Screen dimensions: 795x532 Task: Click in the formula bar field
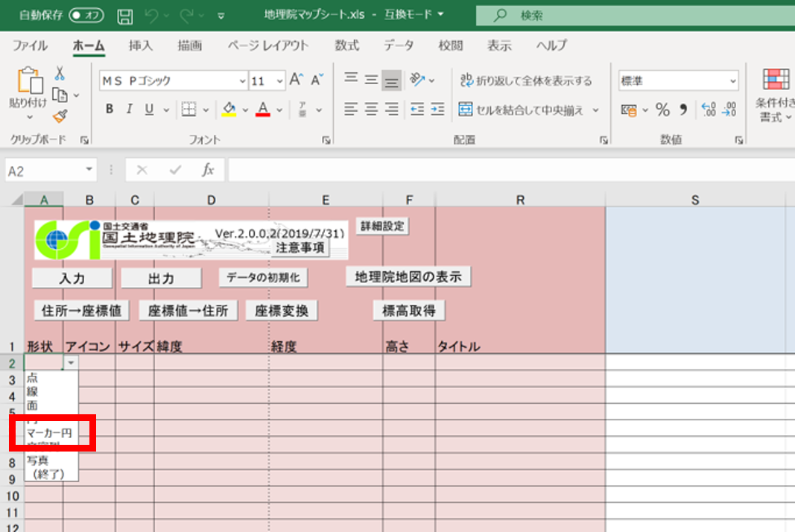click(x=512, y=170)
